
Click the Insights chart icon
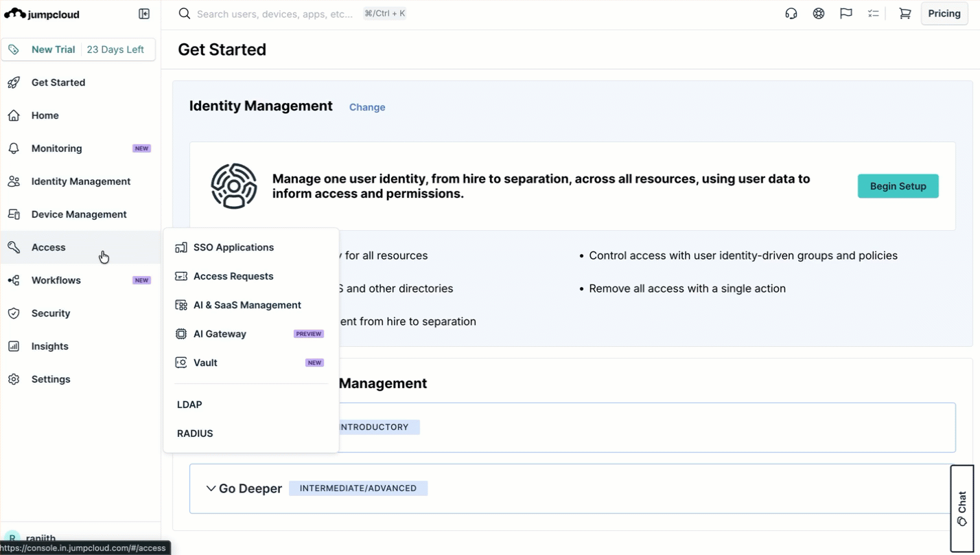[x=14, y=346]
